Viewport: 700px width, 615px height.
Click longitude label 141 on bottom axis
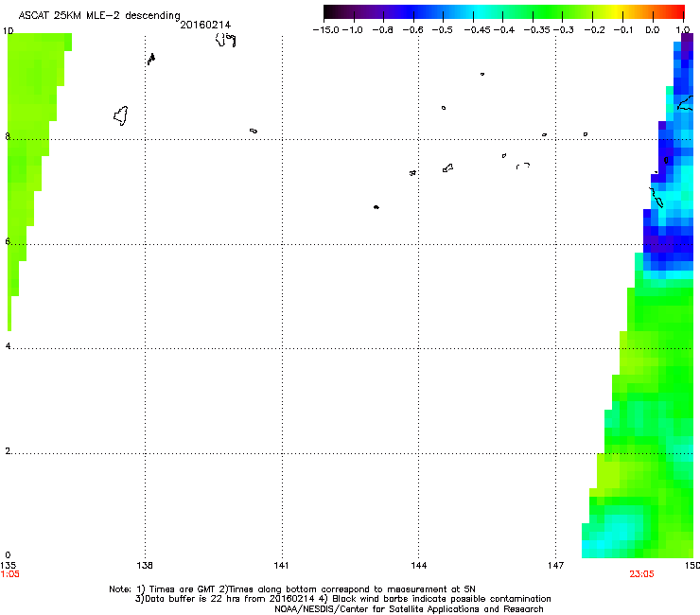[281, 566]
